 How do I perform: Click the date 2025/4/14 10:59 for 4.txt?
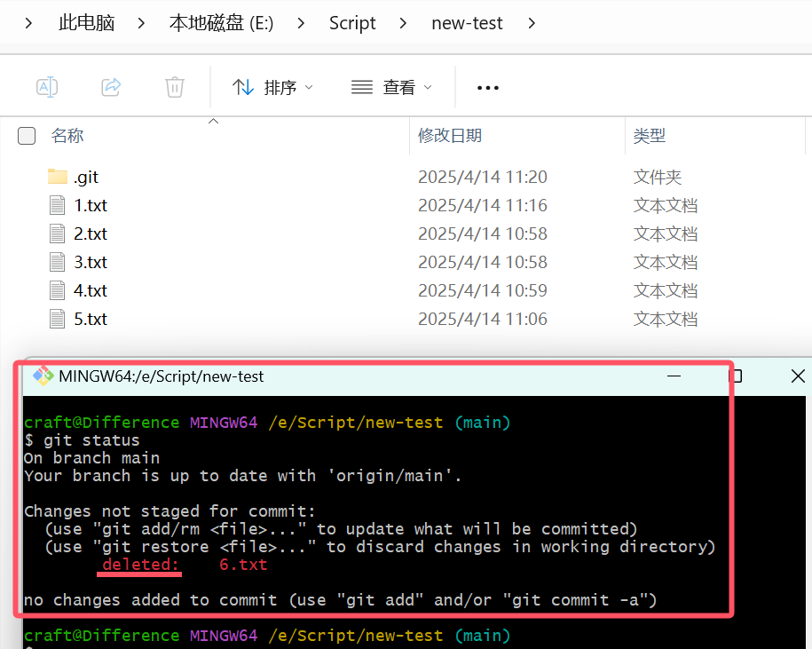tap(483, 290)
